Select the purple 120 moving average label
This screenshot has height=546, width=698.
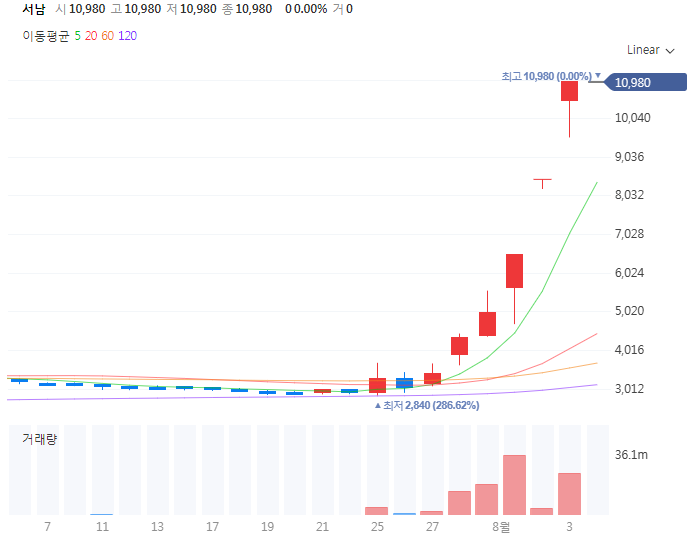click(127, 36)
